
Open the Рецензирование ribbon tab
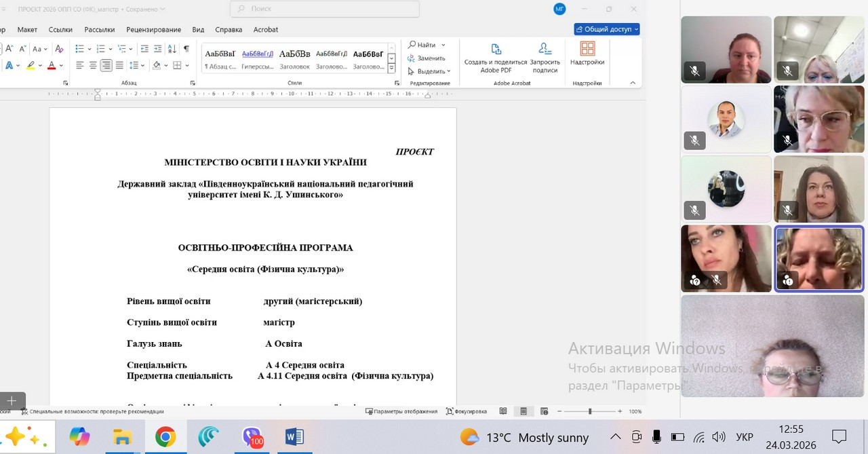153,30
